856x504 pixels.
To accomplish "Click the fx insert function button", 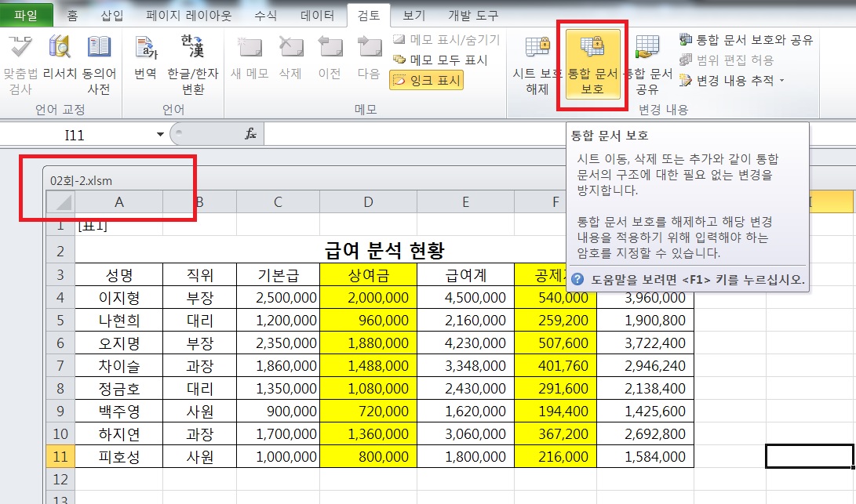I will [x=251, y=135].
